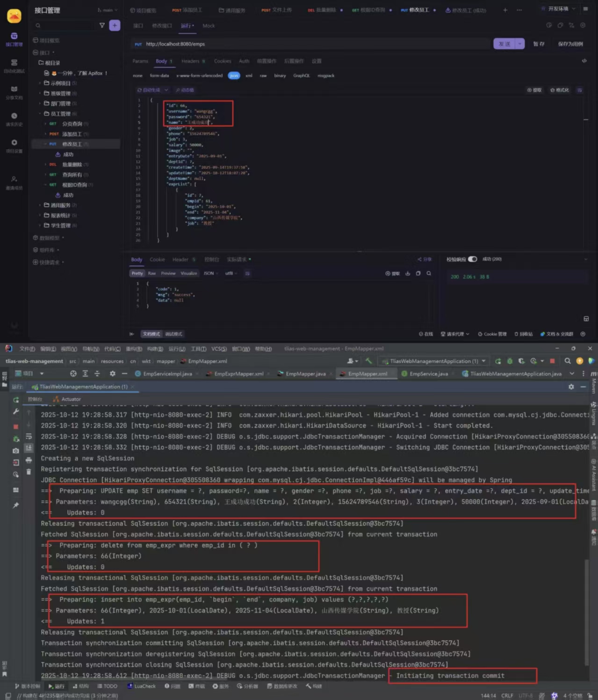Switch to the EmpServiceImpl.java editor tab

pos(167,374)
